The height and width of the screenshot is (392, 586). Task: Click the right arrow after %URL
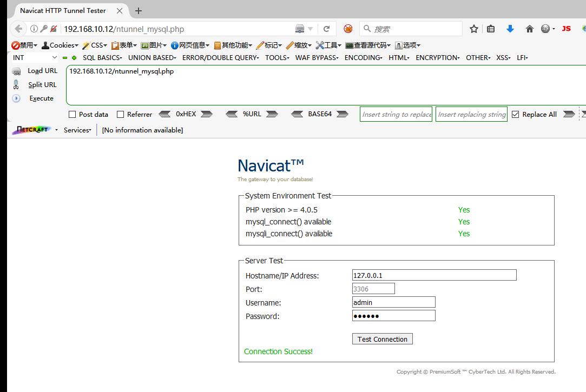coord(272,114)
